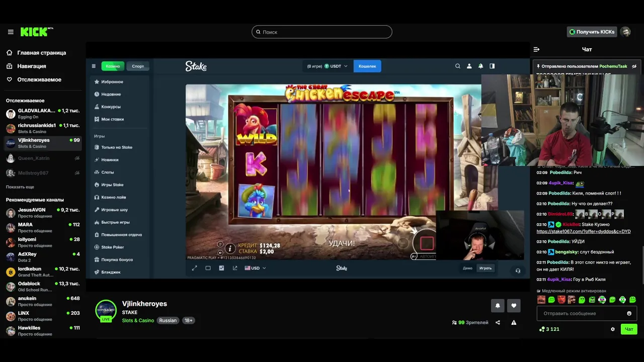Image resolution: width=644 pixels, height=362 pixels.
Task: Switch game mode to Демо
Action: 467,268
